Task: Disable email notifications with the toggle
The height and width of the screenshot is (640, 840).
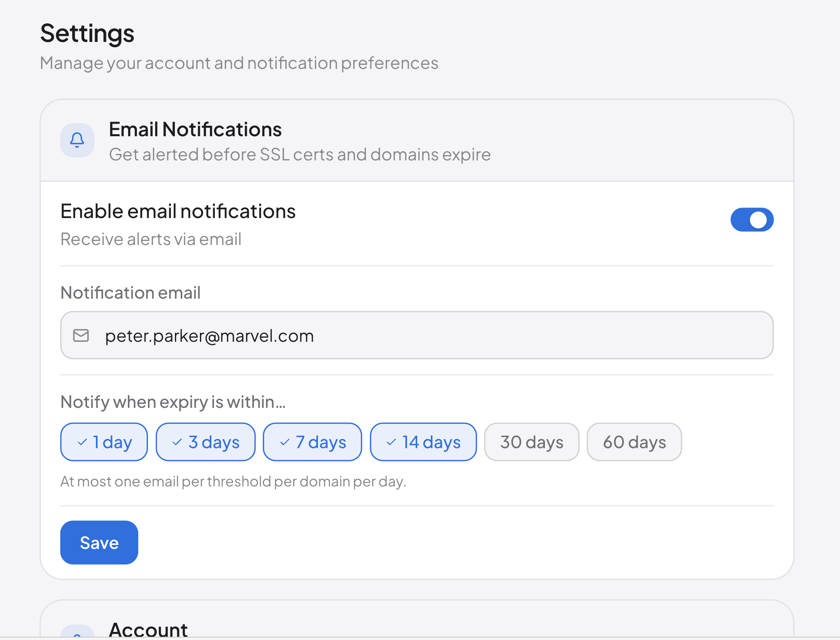Action: [752, 220]
